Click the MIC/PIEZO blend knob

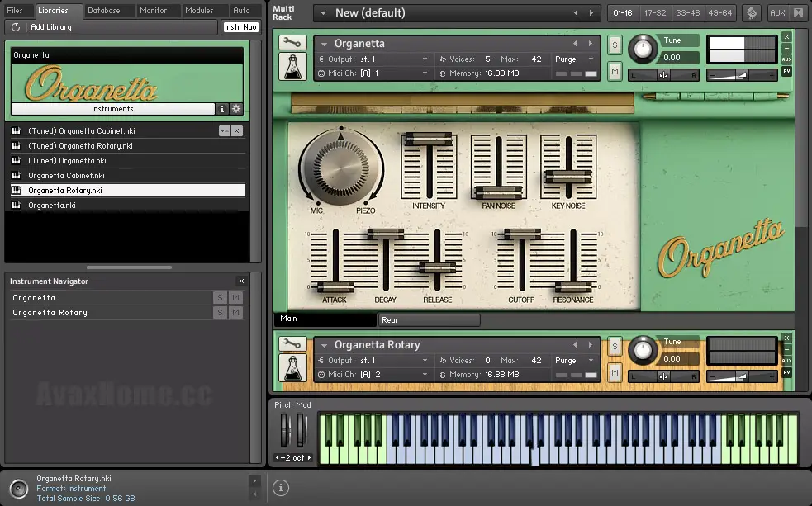click(341, 168)
